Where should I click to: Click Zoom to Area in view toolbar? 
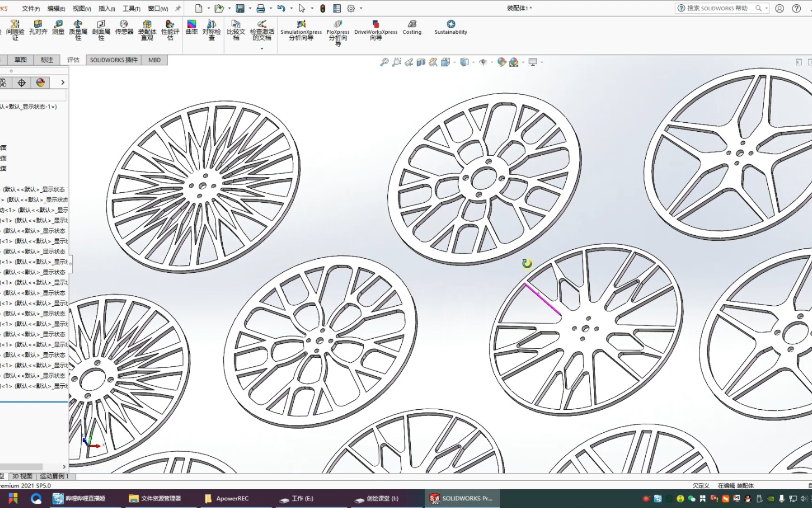pos(397,62)
